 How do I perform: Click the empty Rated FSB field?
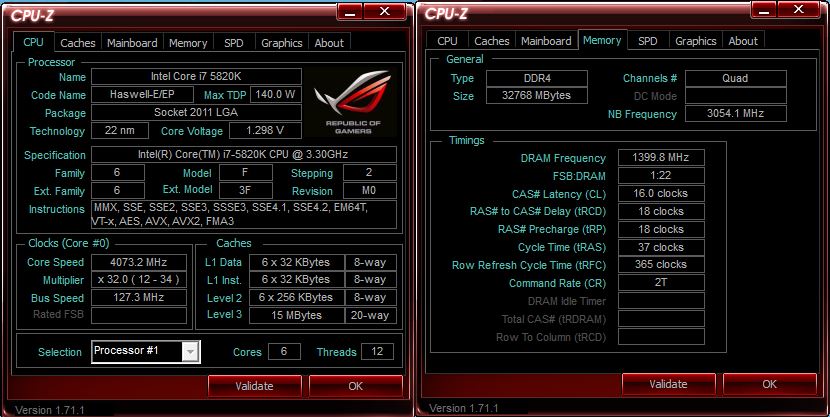coord(139,315)
